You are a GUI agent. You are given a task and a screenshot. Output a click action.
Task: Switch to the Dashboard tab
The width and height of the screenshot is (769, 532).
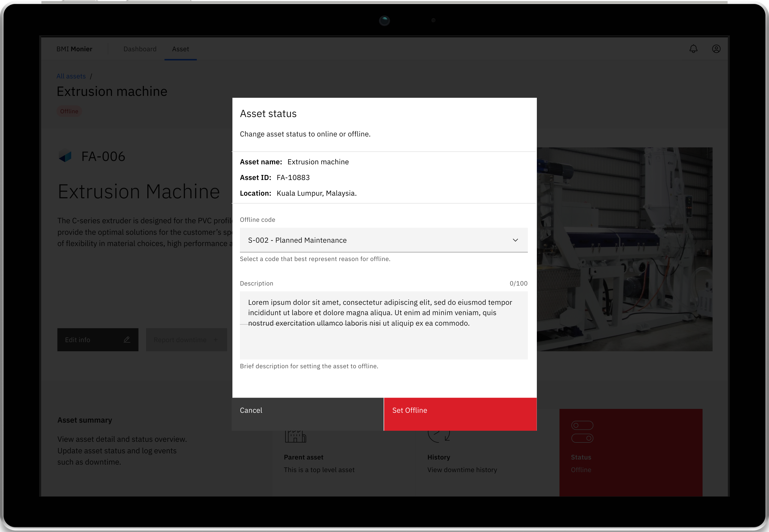140,49
